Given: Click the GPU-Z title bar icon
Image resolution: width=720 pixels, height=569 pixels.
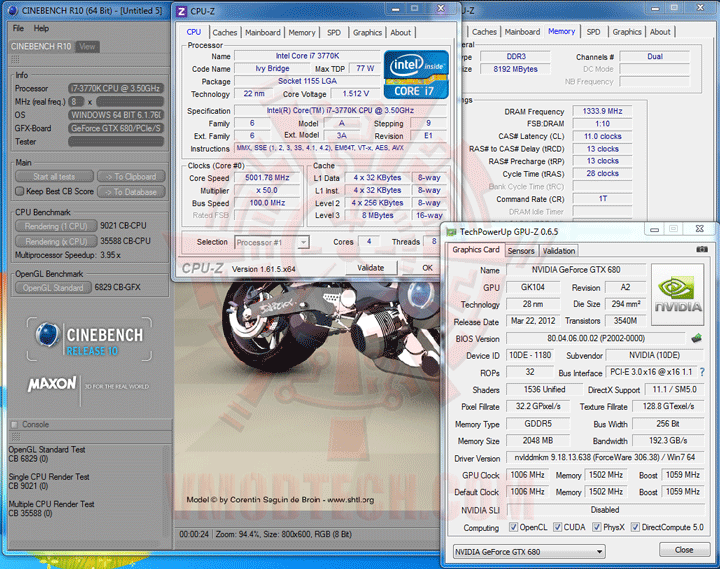Looking at the screenshot, I should tap(452, 232).
